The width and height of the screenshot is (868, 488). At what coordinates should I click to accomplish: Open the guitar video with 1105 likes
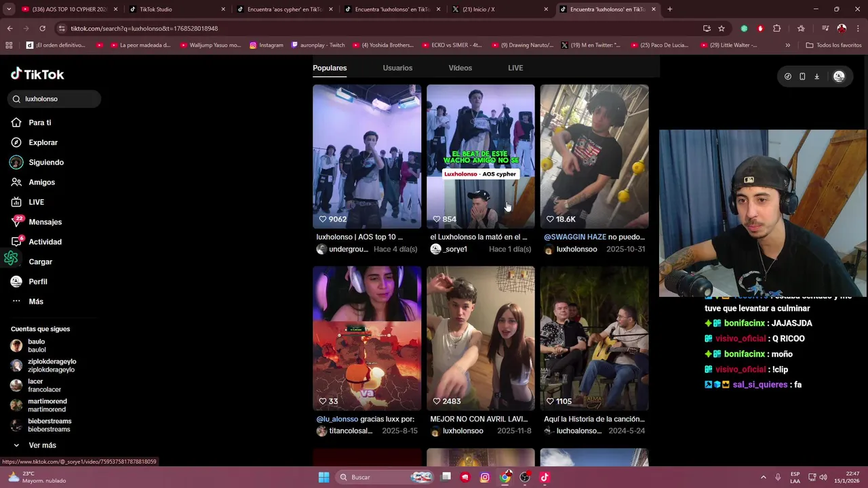click(x=594, y=338)
